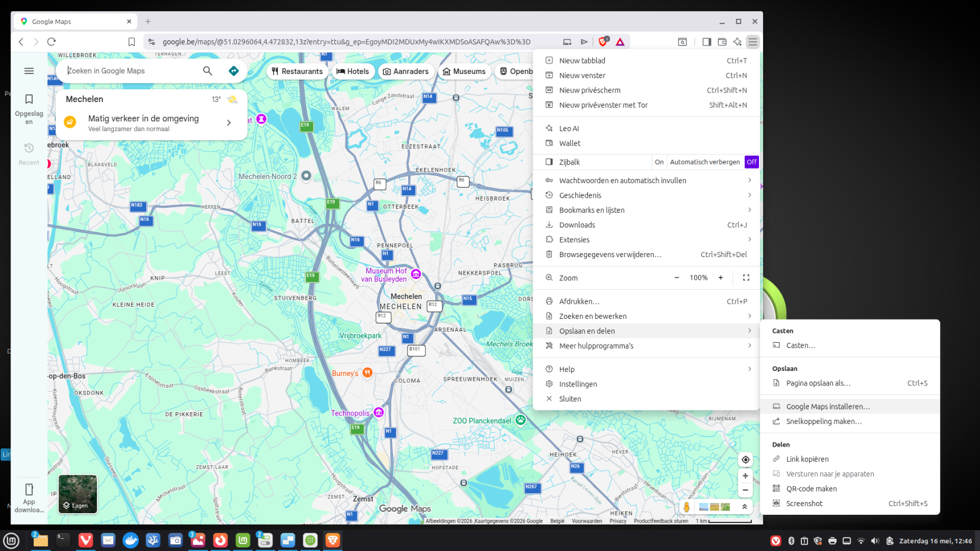
Task: Set Zijbalk to Automatisch verbergen
Action: [705, 162]
